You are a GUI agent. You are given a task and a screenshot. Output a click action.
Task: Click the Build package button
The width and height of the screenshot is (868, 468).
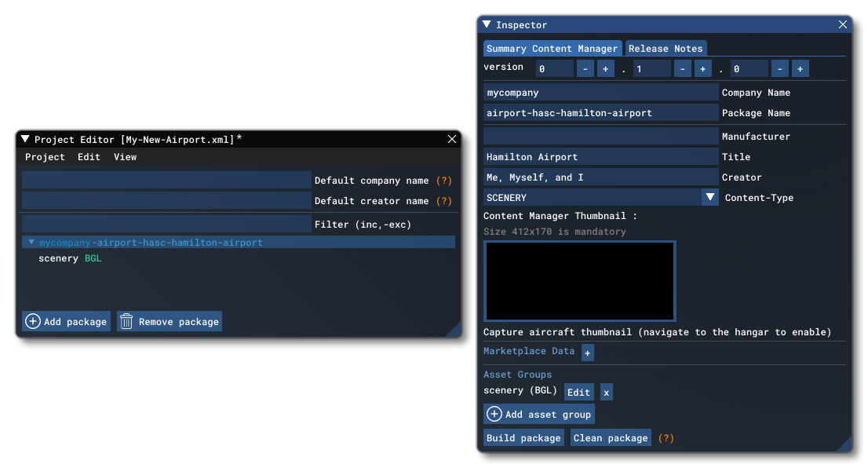click(523, 437)
